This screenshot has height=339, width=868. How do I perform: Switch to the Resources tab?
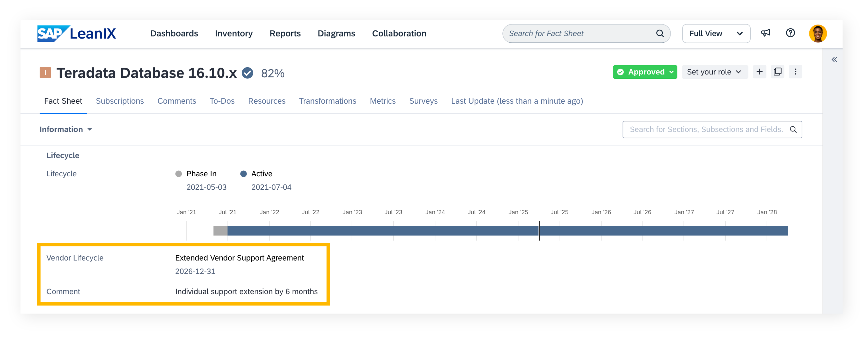tap(267, 101)
